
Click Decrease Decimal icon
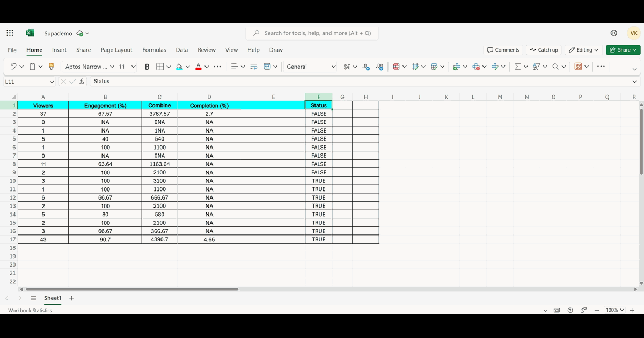tap(366, 67)
